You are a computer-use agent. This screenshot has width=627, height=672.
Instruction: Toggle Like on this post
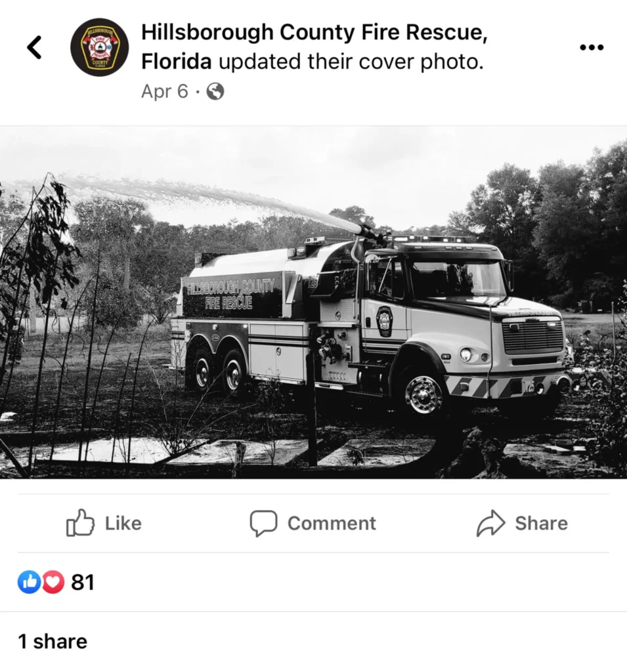pos(104,523)
